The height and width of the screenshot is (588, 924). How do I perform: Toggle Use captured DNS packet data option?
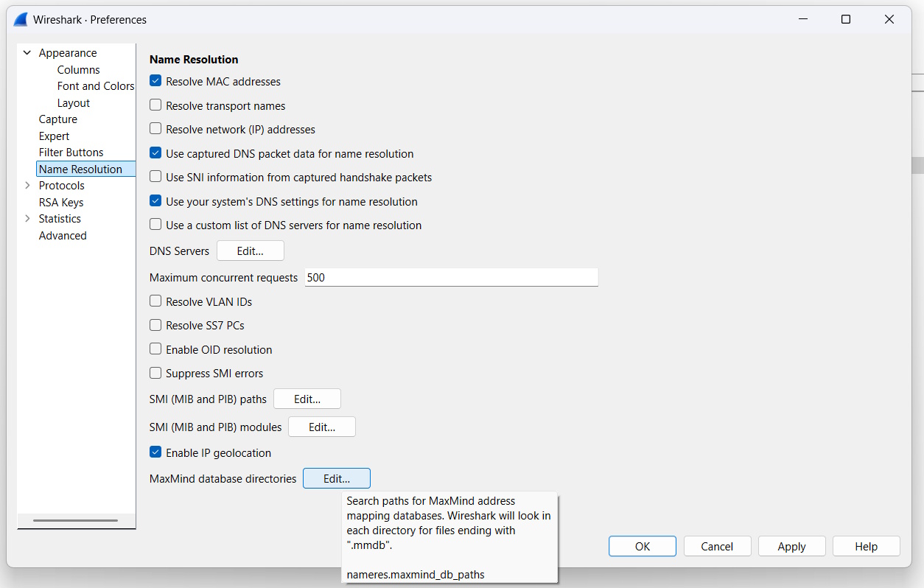point(155,153)
